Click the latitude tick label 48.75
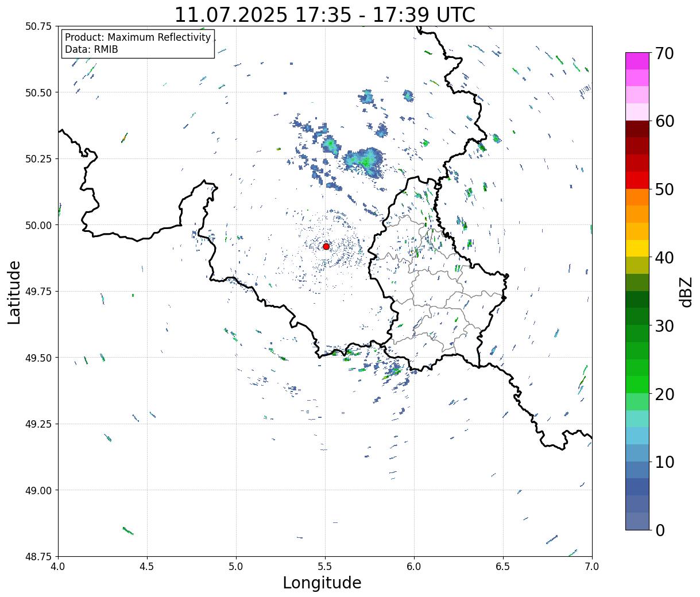The image size is (700, 597). (x=38, y=557)
